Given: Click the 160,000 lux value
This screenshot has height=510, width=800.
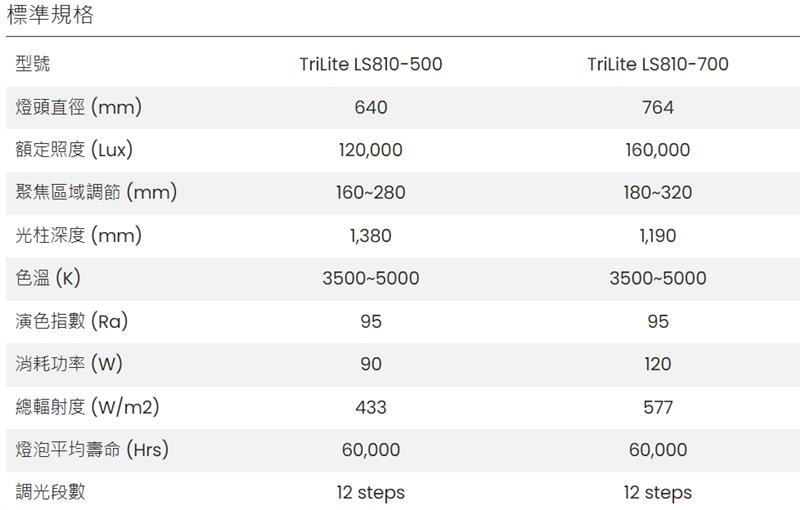Looking at the screenshot, I should [x=658, y=150].
